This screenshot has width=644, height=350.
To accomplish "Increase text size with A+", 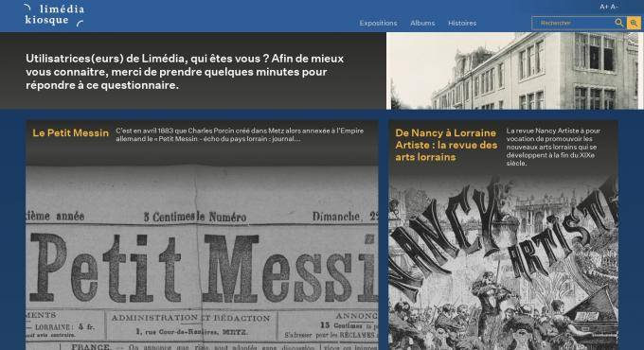I will click(x=604, y=7).
